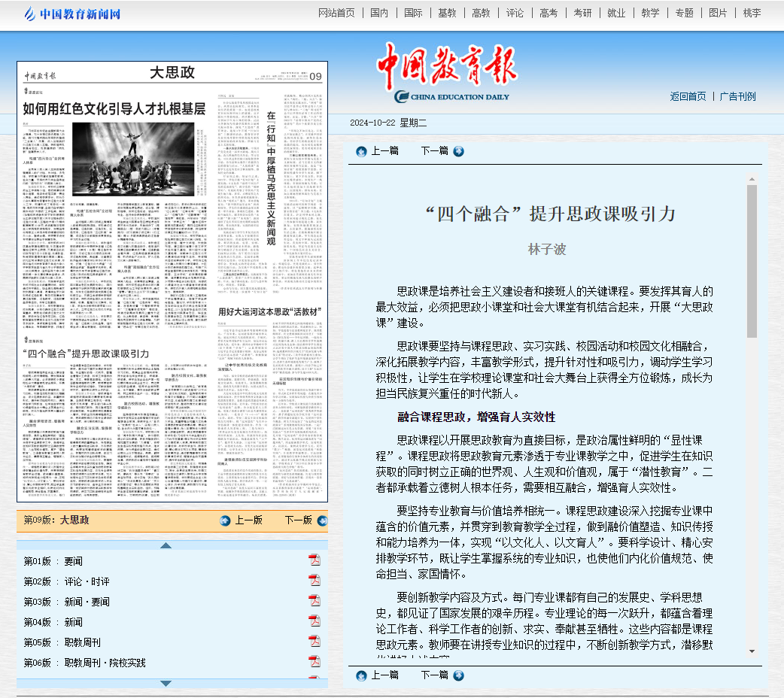This screenshot has height=698, width=784.
Task: Open the "四个融合"提升思政课吸引力 headline on the page image
Action: click(86, 354)
